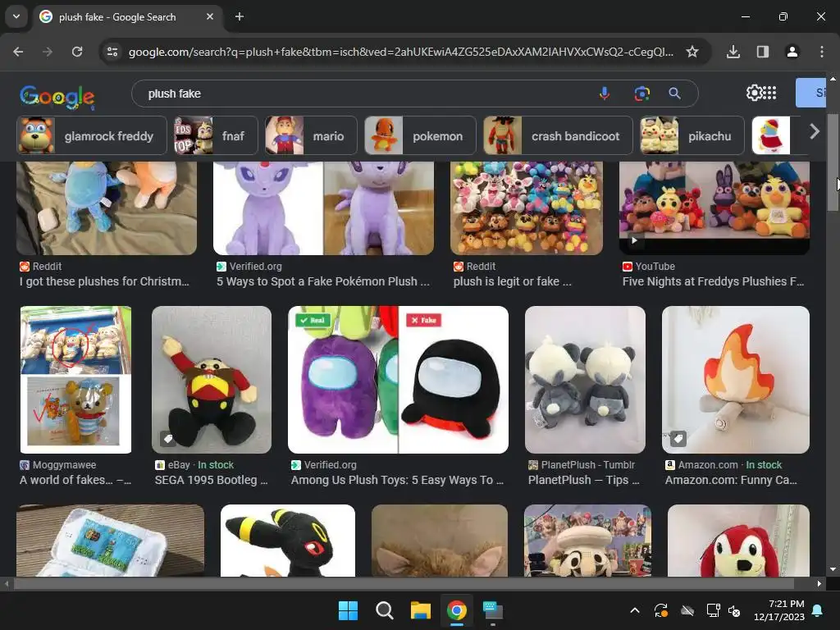
Task: Select the plush fake Google Search tab
Action: tap(127, 16)
